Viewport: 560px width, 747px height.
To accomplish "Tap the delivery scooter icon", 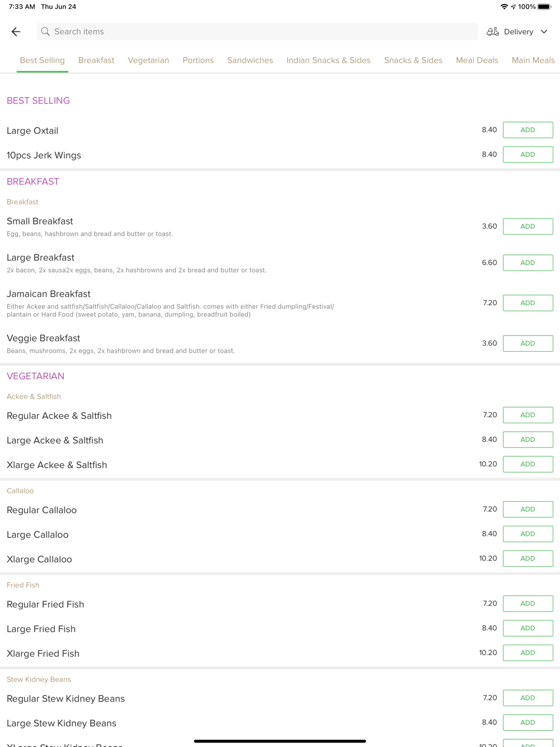I will (x=492, y=32).
